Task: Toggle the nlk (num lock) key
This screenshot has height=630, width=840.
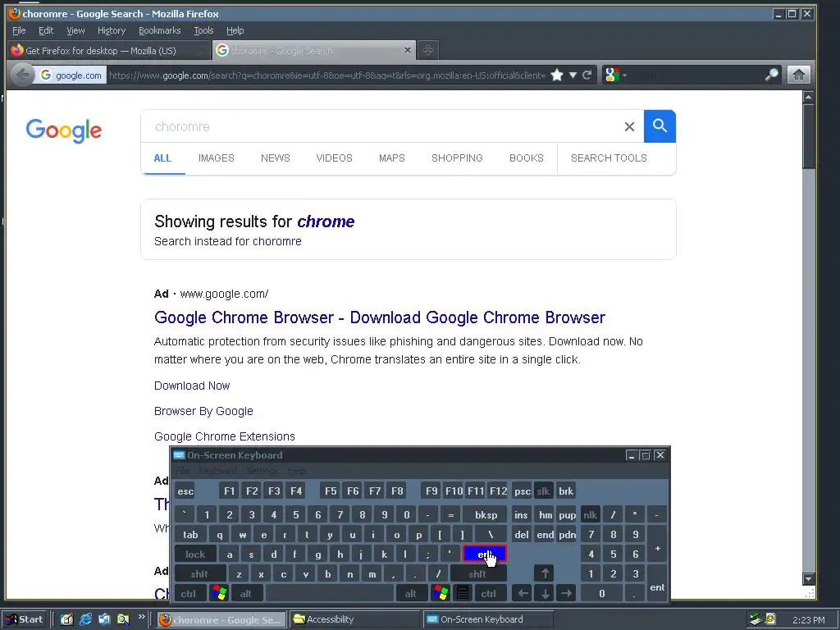Action: tap(591, 515)
